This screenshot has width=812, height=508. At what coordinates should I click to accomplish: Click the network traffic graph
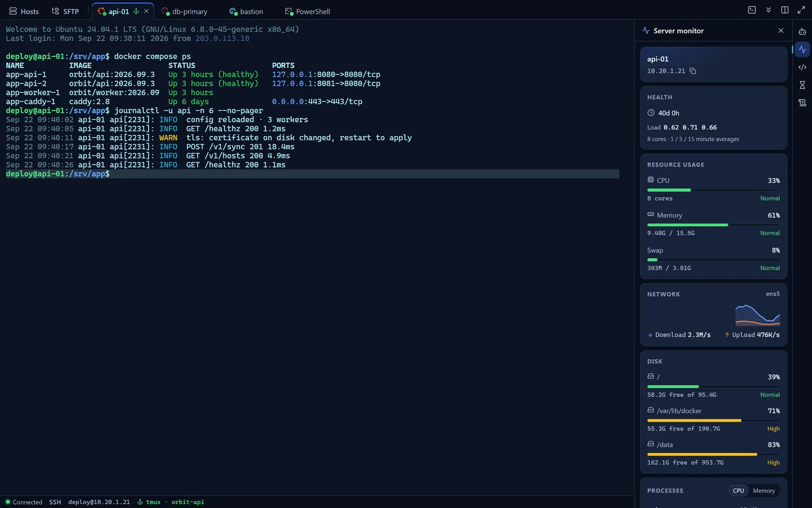tap(757, 315)
